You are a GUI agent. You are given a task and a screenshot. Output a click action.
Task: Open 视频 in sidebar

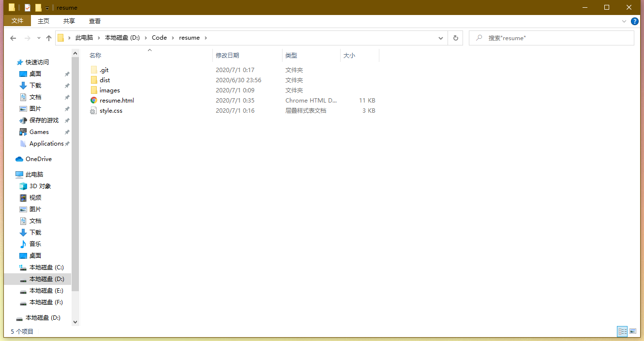35,198
